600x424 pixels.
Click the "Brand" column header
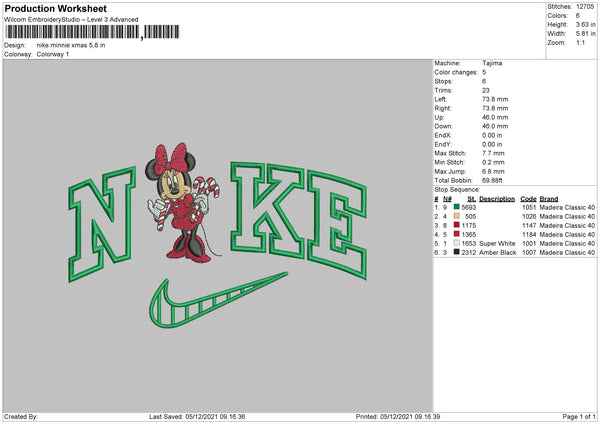pos(549,199)
